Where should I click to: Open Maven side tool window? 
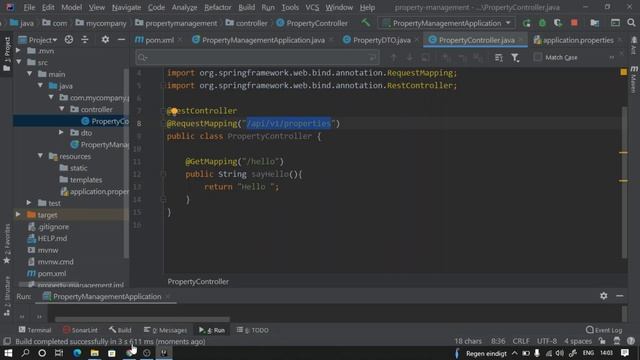[633, 80]
